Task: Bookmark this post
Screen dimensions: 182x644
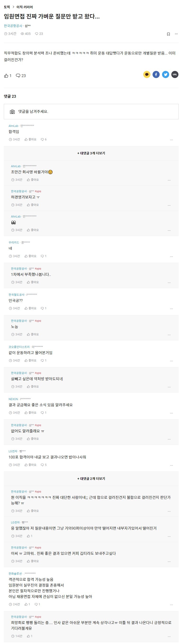Action: point(168,34)
